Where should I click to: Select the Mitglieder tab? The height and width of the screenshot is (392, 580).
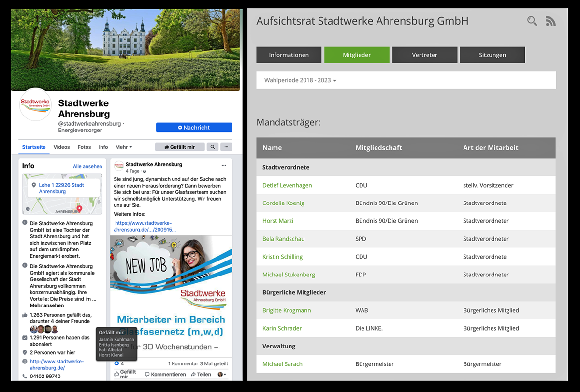coord(357,55)
